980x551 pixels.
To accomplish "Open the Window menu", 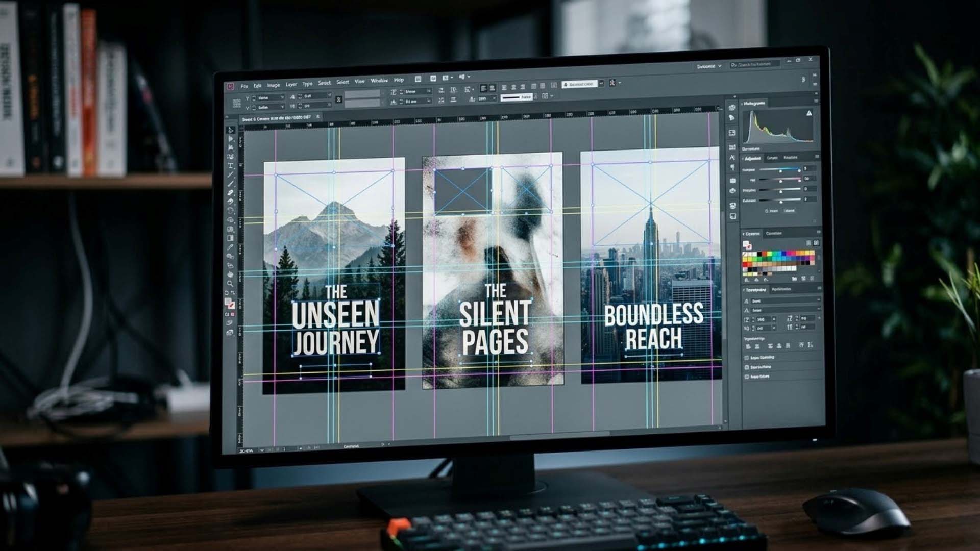I will click(379, 81).
